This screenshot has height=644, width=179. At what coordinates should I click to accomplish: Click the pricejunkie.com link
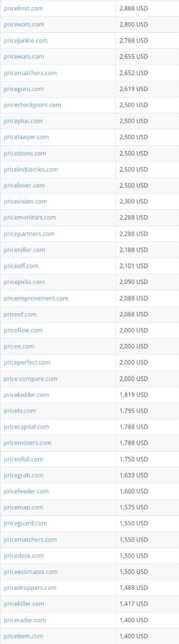26,41
